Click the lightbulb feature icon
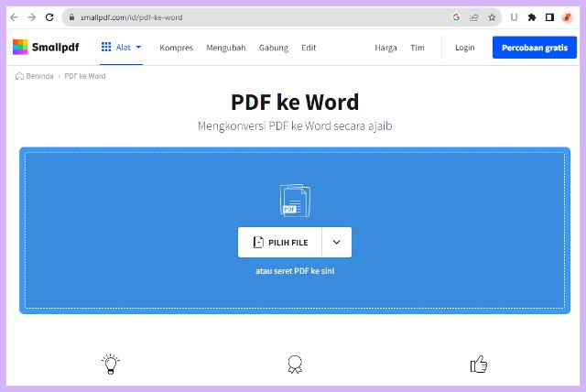Screen dimensions: 586x392 [x=110, y=364]
